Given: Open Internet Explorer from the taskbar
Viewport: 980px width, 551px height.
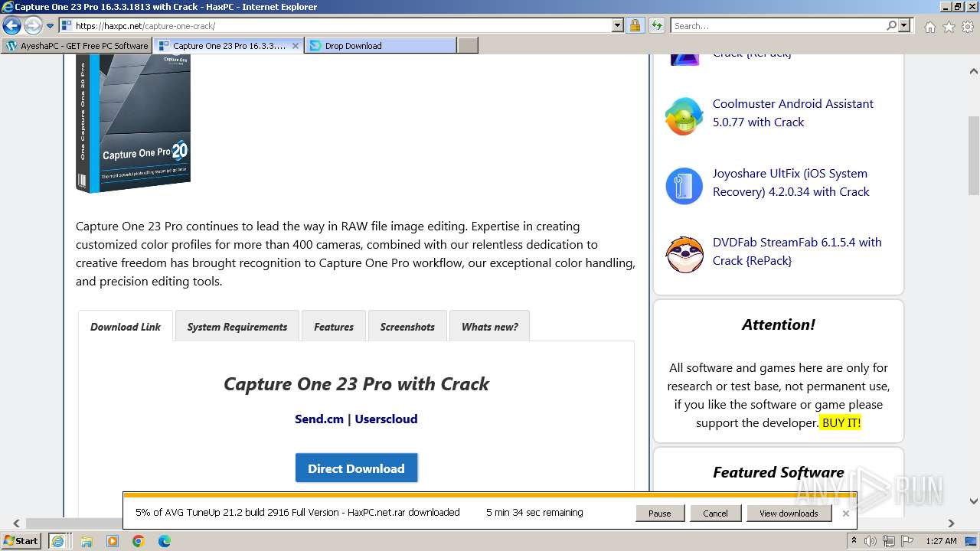Looking at the screenshot, I should pos(57,540).
